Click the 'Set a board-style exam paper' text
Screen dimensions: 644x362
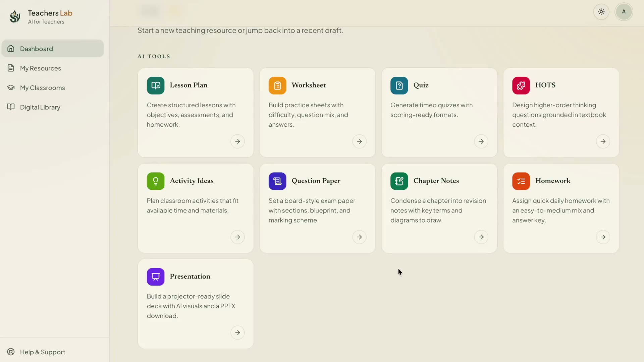coord(312,210)
